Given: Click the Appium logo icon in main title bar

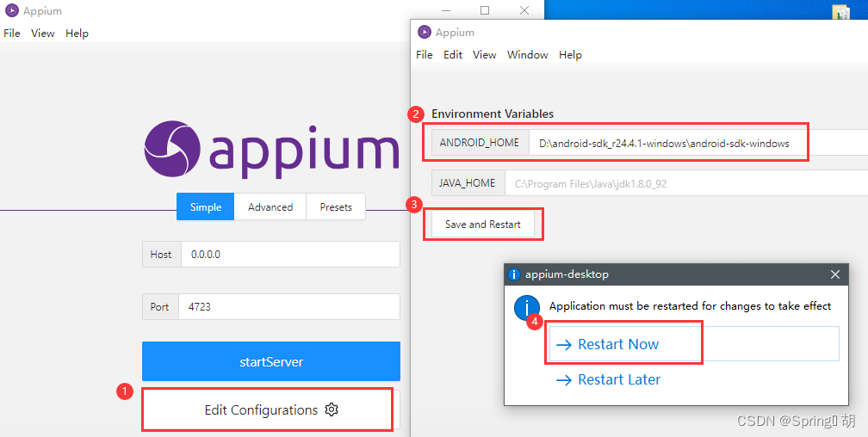Looking at the screenshot, I should click(x=12, y=11).
